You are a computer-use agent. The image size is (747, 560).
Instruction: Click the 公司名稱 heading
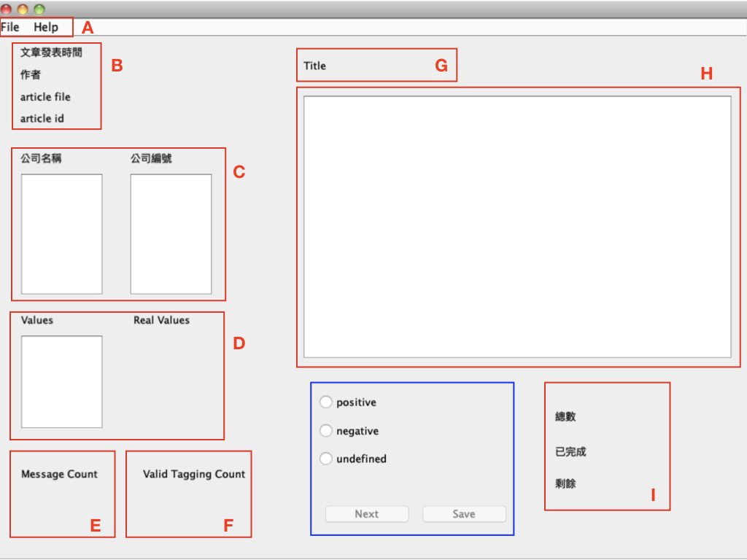click(x=41, y=158)
